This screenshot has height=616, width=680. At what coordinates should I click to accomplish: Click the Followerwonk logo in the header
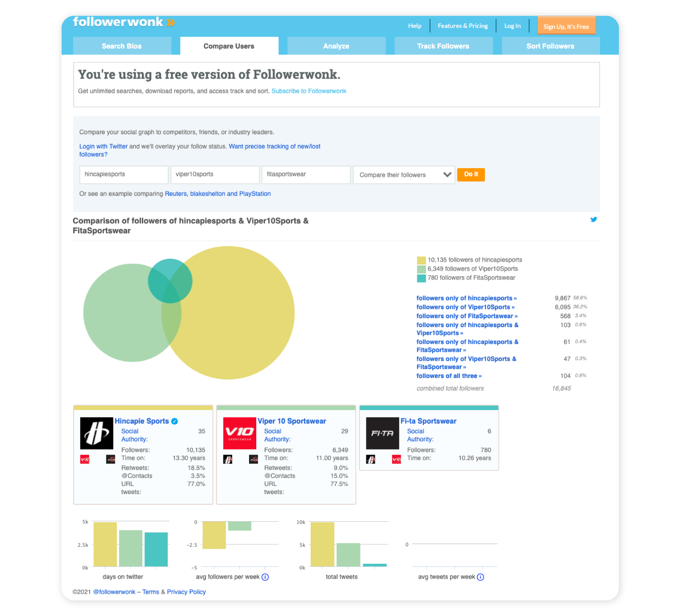click(x=124, y=22)
